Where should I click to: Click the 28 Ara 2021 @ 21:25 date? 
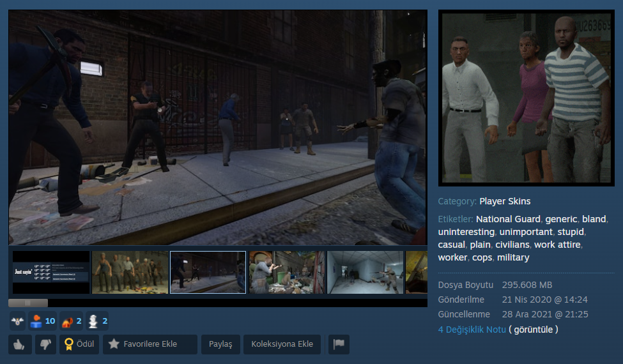point(545,314)
